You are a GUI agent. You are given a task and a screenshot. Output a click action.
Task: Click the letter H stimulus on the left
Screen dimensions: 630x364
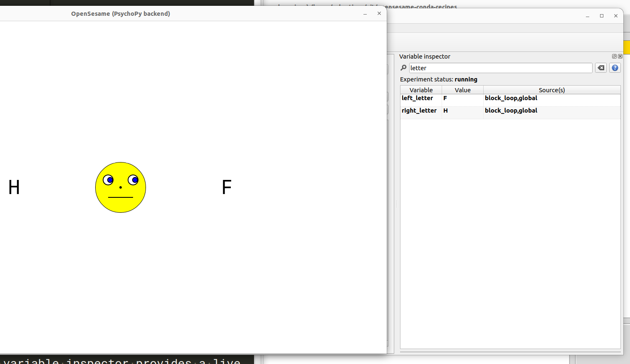coord(14,187)
